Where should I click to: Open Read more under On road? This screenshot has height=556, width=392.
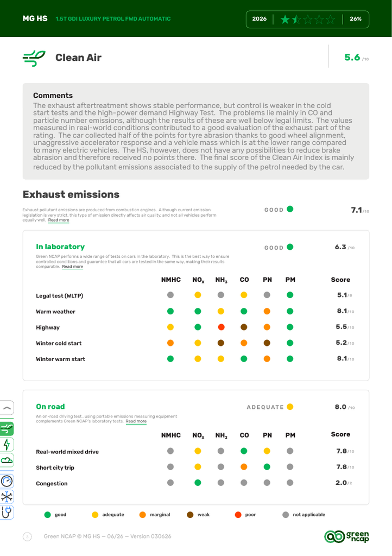(136, 421)
